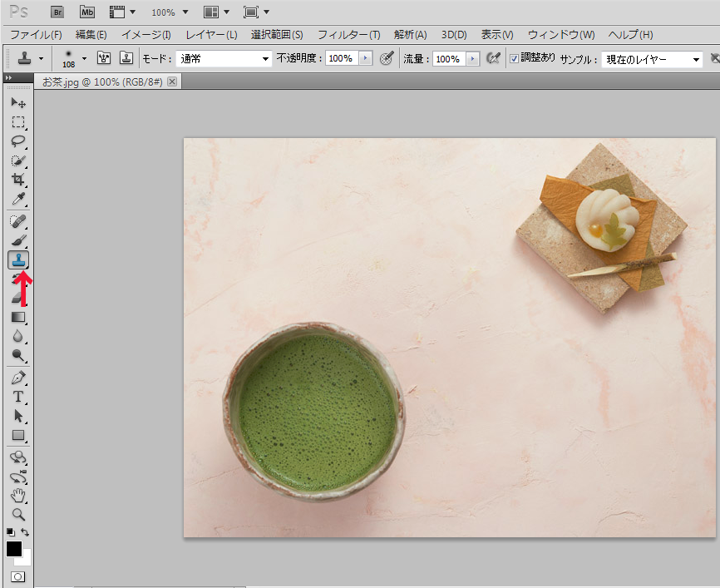720x588 pixels.
Task: Open the 流量 slider arrow
Action: 472,59
